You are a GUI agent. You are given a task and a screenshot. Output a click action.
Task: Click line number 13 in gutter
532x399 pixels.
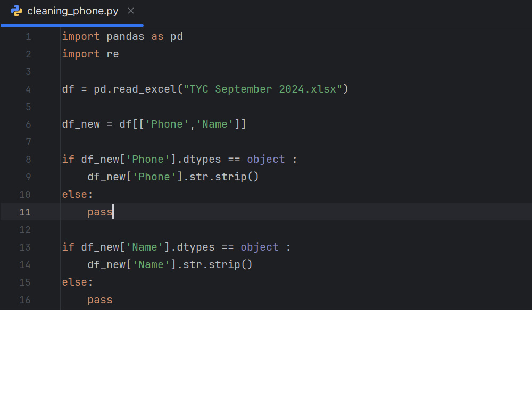tap(25, 247)
